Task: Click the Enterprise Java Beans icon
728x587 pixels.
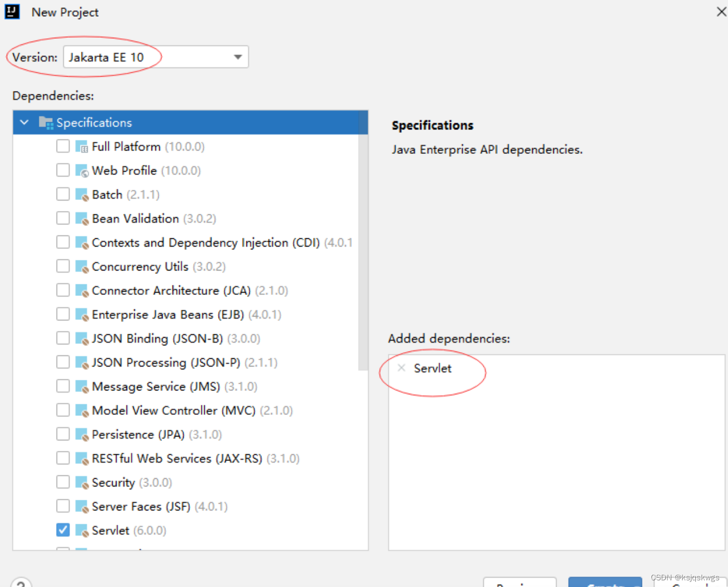Action: [82, 314]
